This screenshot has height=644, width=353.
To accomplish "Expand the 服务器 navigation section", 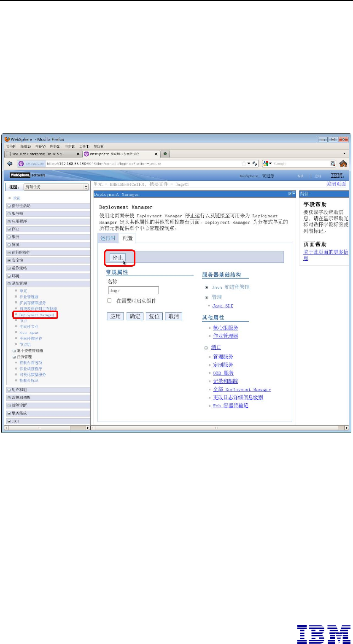I will 9,214.
